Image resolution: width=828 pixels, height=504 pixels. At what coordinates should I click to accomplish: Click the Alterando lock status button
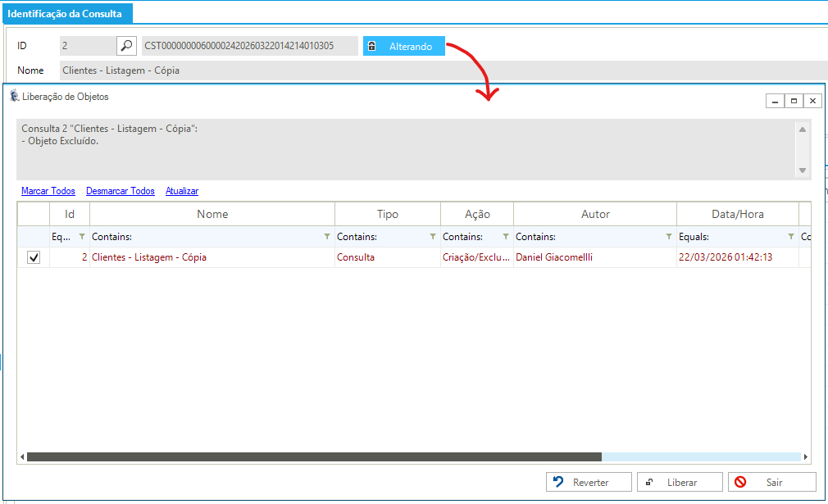click(x=404, y=47)
